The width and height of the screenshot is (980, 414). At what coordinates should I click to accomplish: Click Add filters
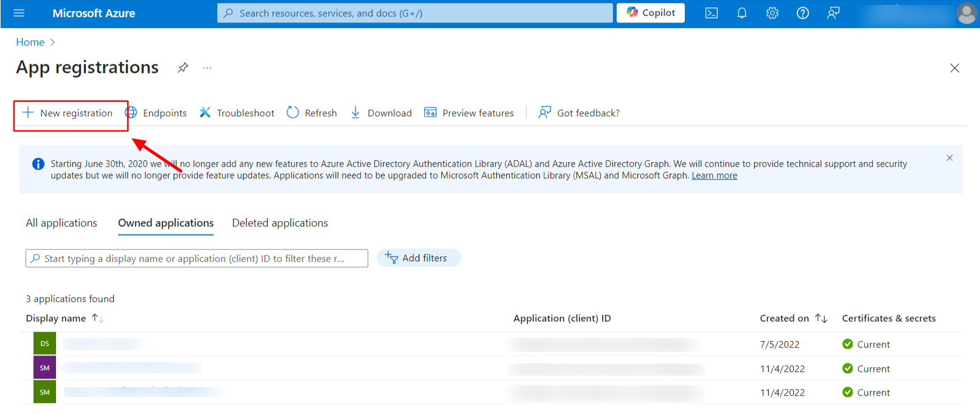click(419, 258)
